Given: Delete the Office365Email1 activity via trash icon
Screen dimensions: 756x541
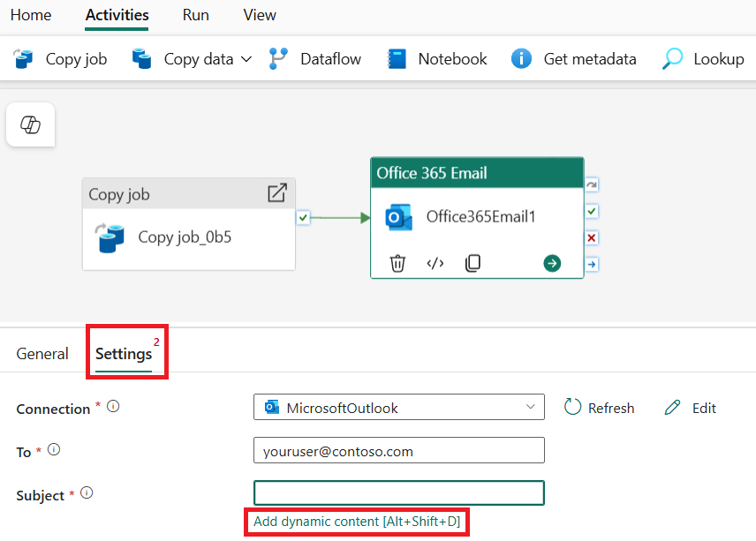Looking at the screenshot, I should [x=397, y=263].
